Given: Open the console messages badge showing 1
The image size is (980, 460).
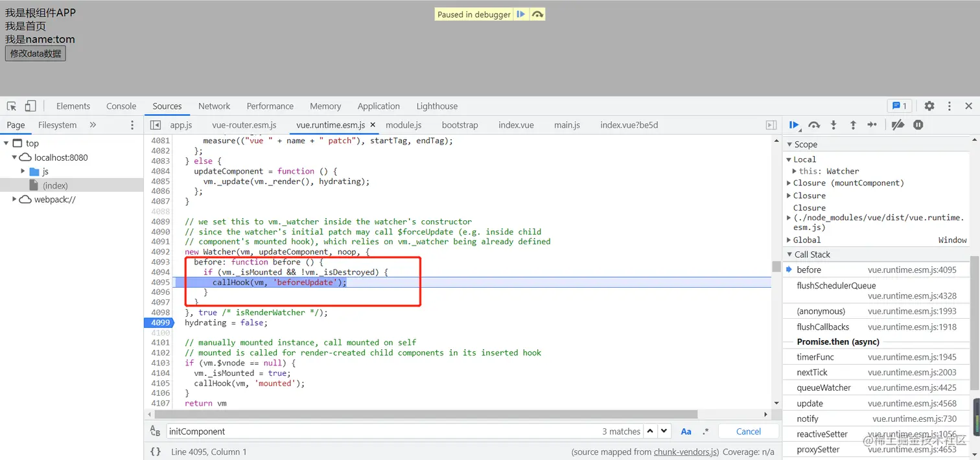Looking at the screenshot, I should click(x=900, y=106).
